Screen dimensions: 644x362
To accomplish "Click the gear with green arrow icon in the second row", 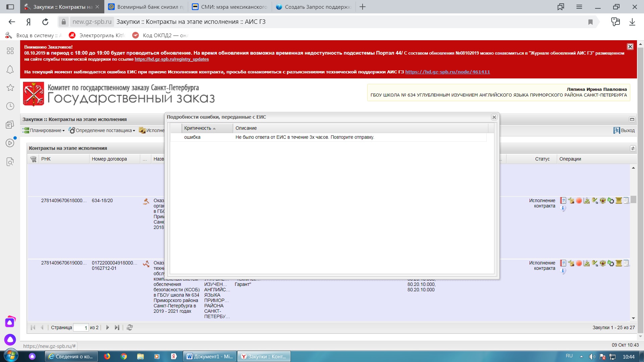I will point(611,263).
